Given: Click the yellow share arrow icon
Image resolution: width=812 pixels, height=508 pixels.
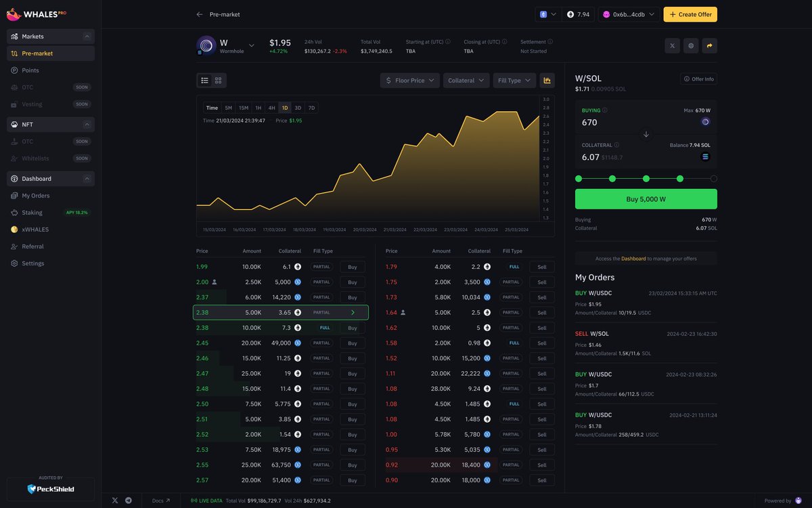Looking at the screenshot, I should (709, 45).
